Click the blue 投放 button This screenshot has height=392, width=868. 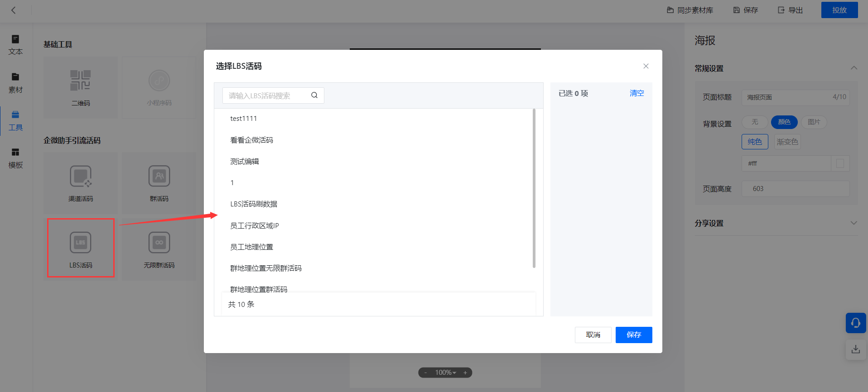click(839, 10)
